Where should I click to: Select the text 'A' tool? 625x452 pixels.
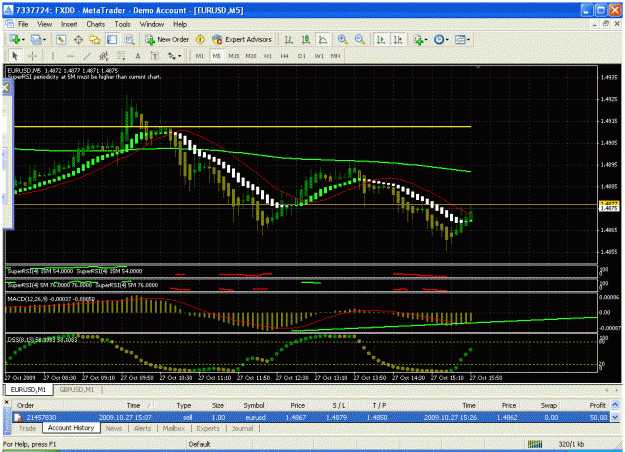click(138, 56)
